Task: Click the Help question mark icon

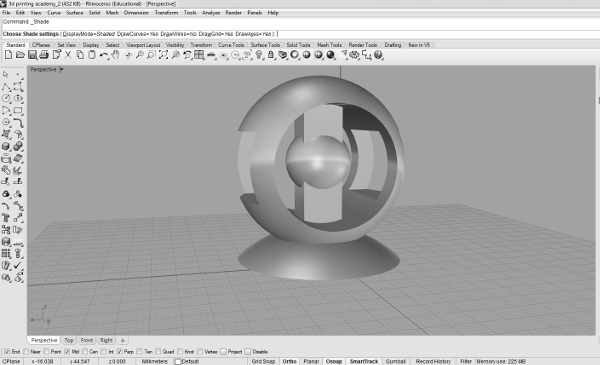Action: pyautogui.click(x=378, y=55)
